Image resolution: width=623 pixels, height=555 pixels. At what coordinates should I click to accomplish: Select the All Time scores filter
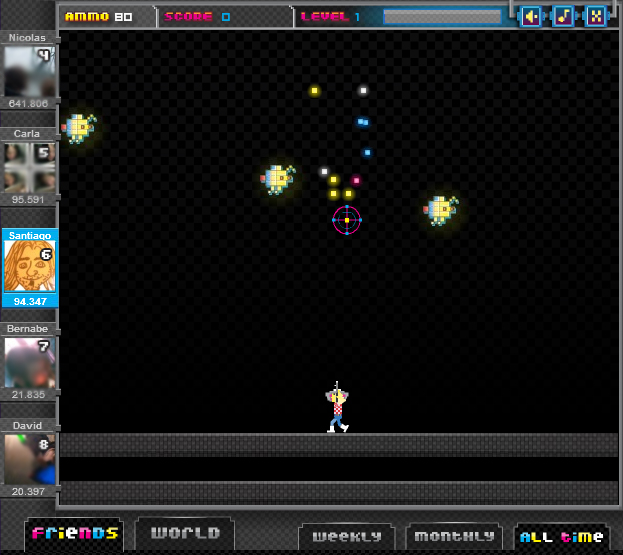pos(561,536)
